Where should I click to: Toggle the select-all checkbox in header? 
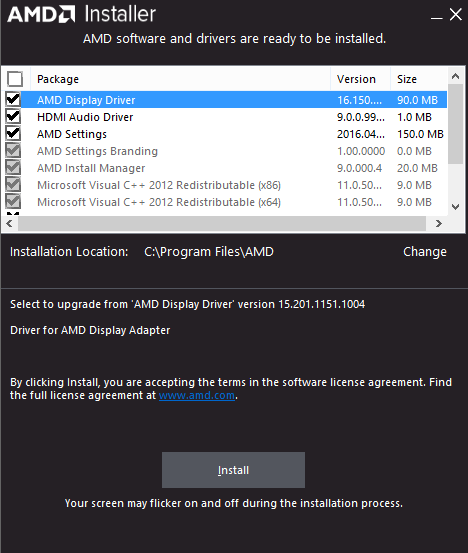point(15,79)
